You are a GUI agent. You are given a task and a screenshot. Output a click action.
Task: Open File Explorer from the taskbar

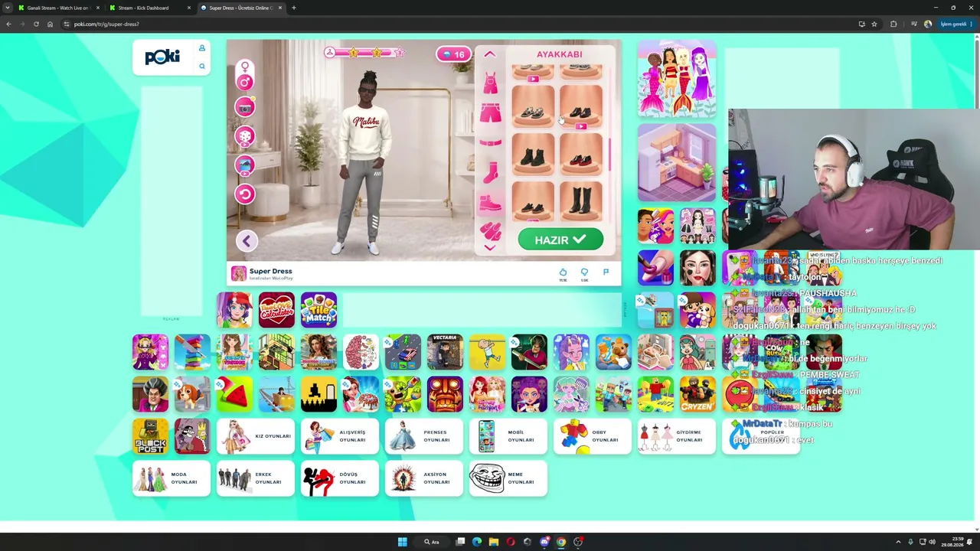pyautogui.click(x=494, y=542)
